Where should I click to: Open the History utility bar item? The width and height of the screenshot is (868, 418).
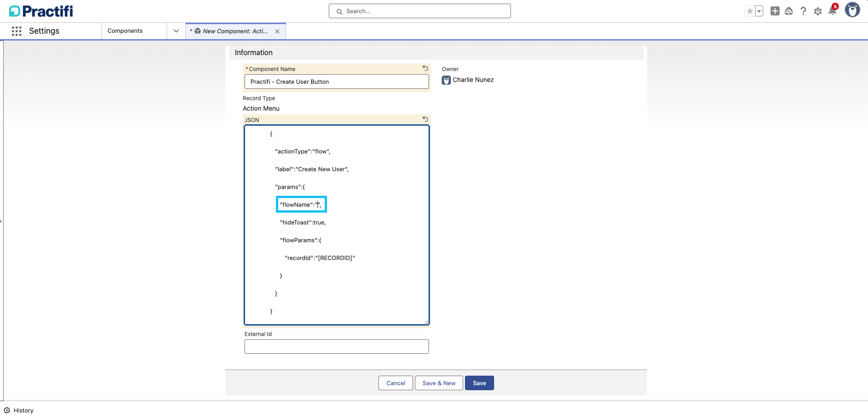click(19, 410)
